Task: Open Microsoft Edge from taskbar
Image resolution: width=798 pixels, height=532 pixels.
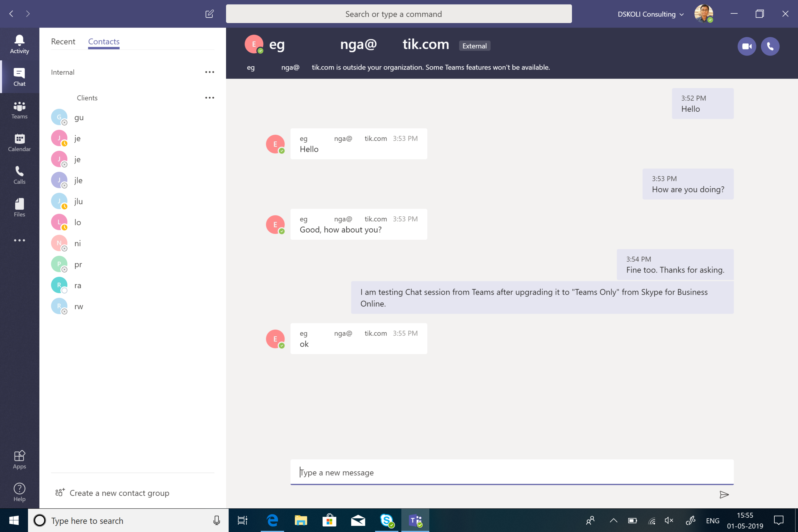Action: pyautogui.click(x=273, y=520)
